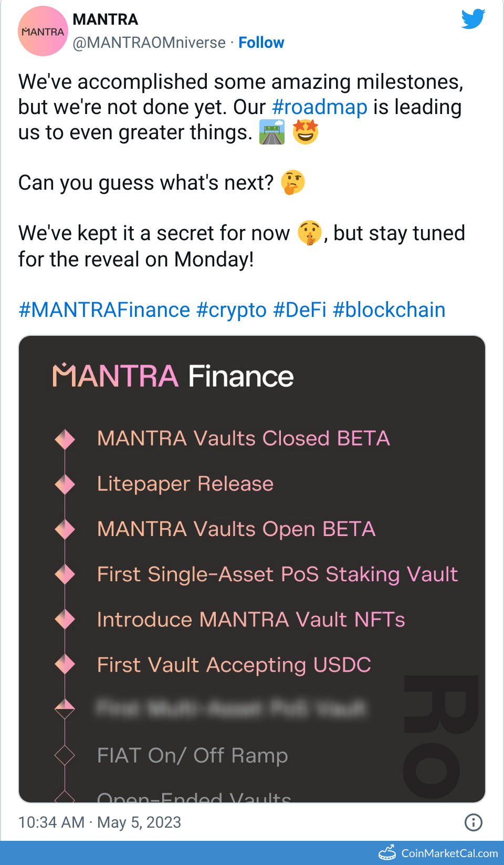Screen dimensions: 504x865
Task: Click the thinking face emoji
Action: [x=293, y=182]
